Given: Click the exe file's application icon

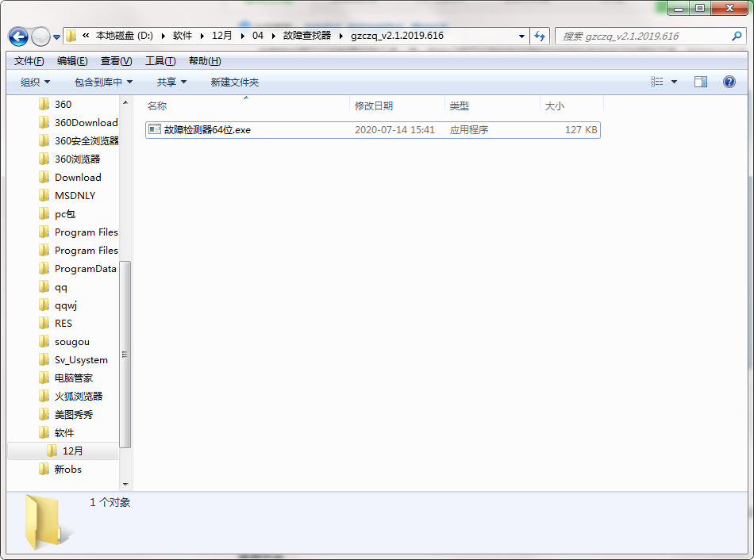Looking at the screenshot, I should pos(154,129).
